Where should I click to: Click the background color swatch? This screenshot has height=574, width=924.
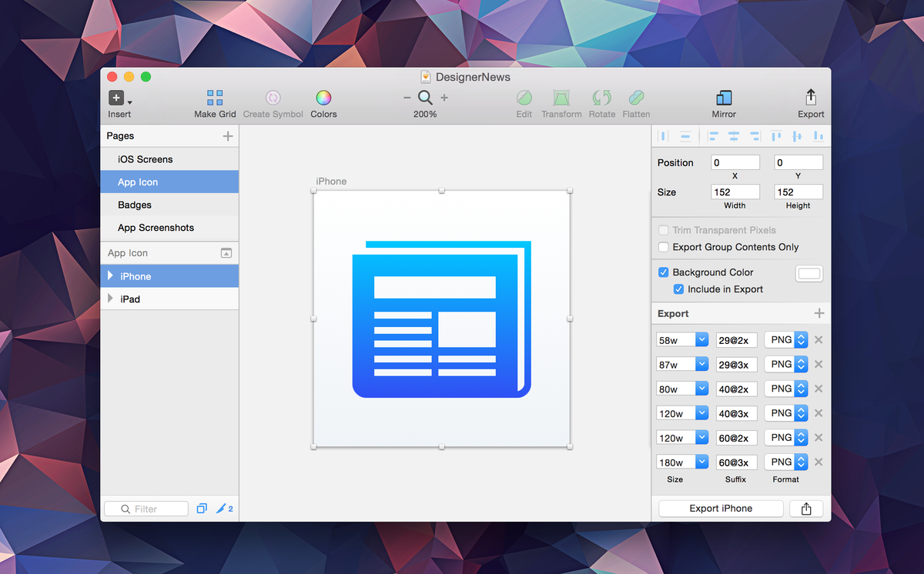click(x=809, y=273)
